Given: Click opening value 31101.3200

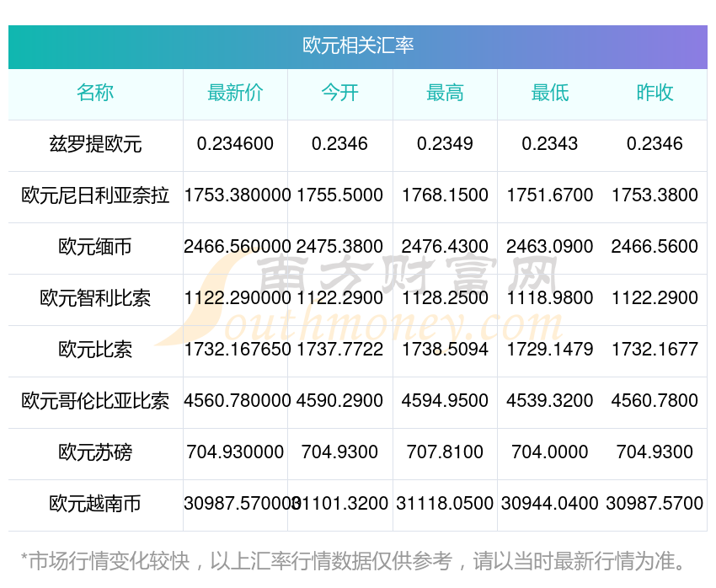Looking at the screenshot, I should [339, 504].
